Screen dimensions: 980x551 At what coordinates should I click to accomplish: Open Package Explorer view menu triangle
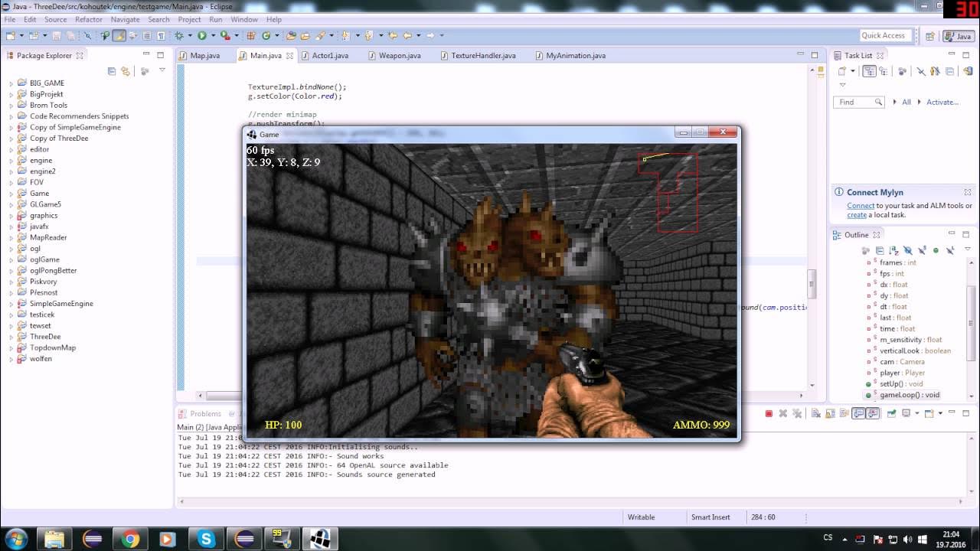pyautogui.click(x=162, y=70)
